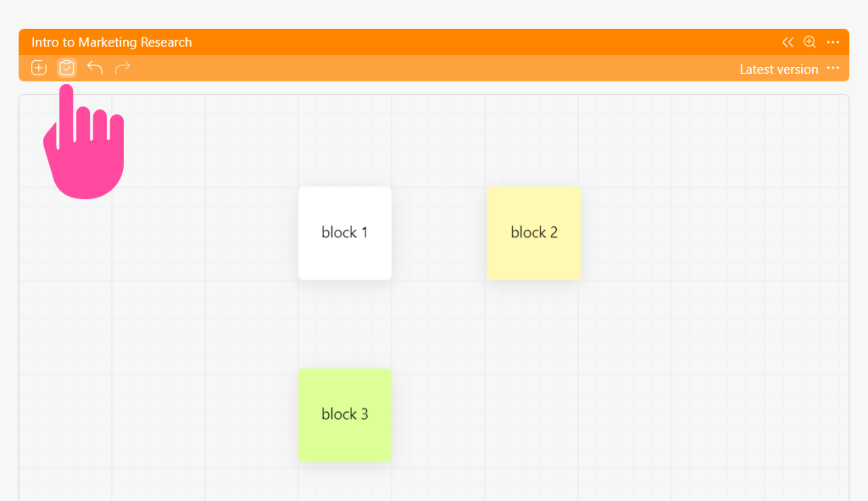Click empty canvas area right of block 2
The width and height of the screenshot is (868, 501).
(x=714, y=233)
